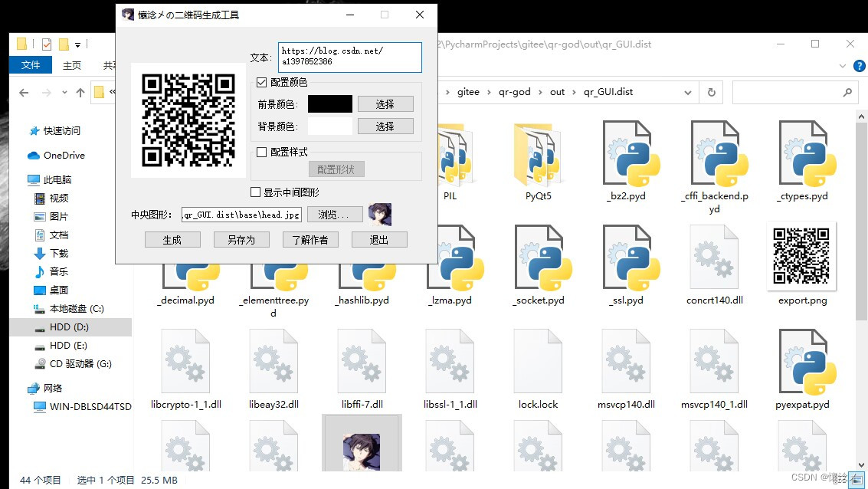Open the 主页 ribbon tab

click(72, 65)
